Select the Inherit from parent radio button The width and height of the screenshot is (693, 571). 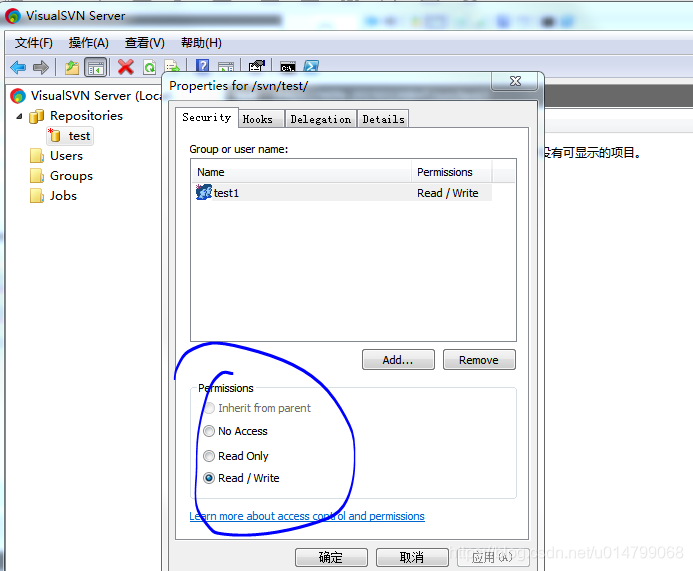[209, 408]
